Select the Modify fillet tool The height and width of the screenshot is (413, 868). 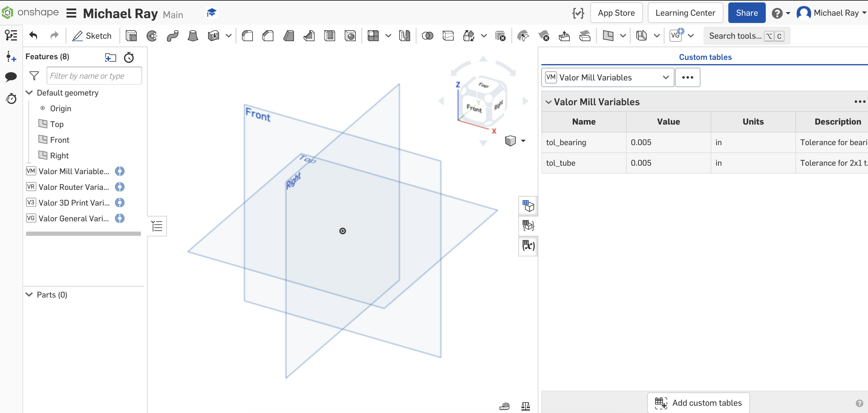click(523, 36)
